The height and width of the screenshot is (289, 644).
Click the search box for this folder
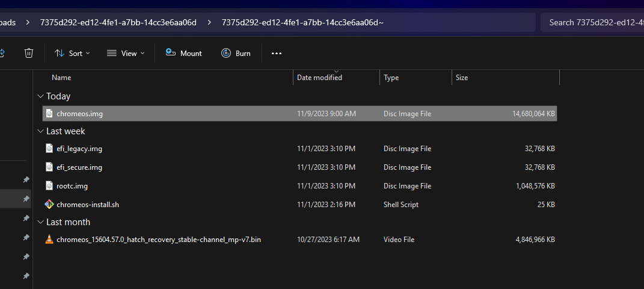[x=592, y=22]
